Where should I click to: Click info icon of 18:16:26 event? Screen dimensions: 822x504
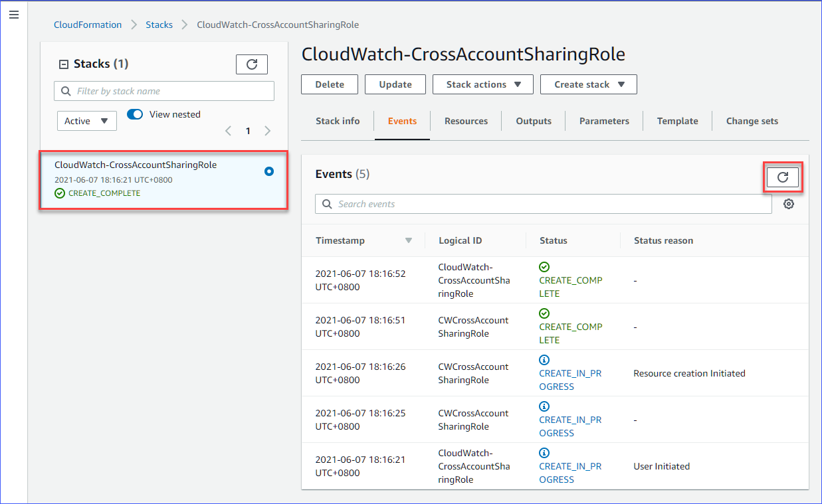pyautogui.click(x=544, y=360)
